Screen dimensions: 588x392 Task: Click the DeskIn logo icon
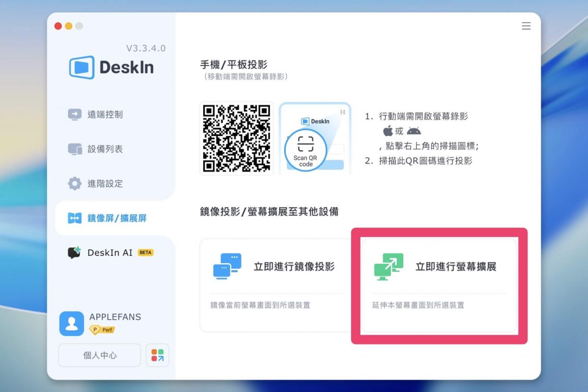point(81,67)
